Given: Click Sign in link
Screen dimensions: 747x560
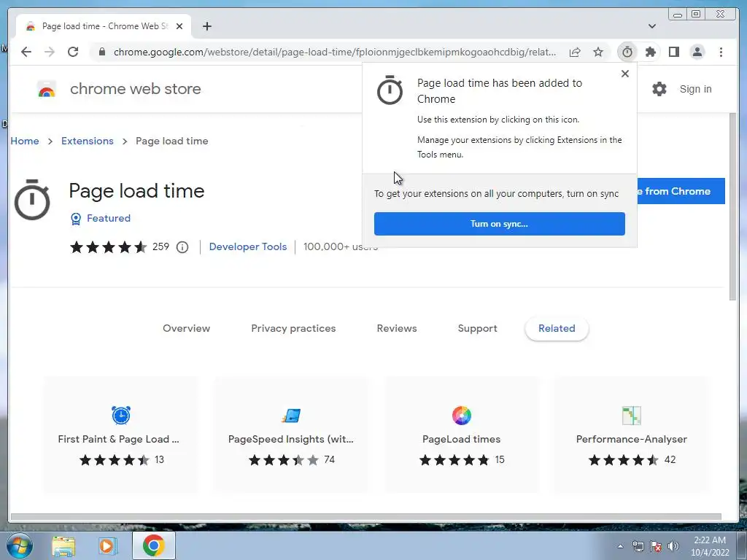Looking at the screenshot, I should click(x=695, y=89).
